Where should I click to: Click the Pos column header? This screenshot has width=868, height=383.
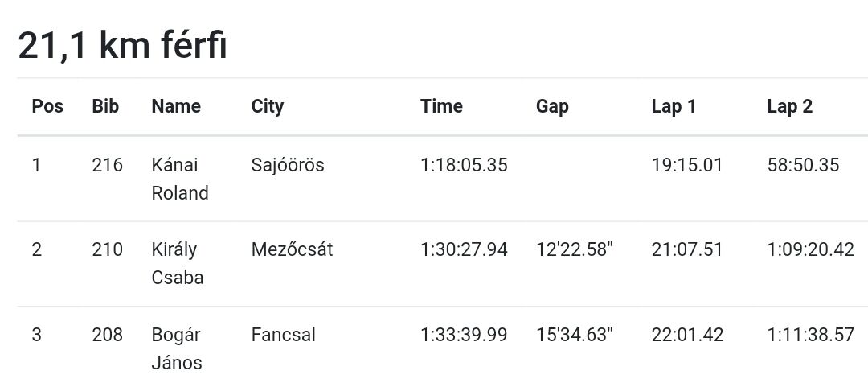pos(47,106)
